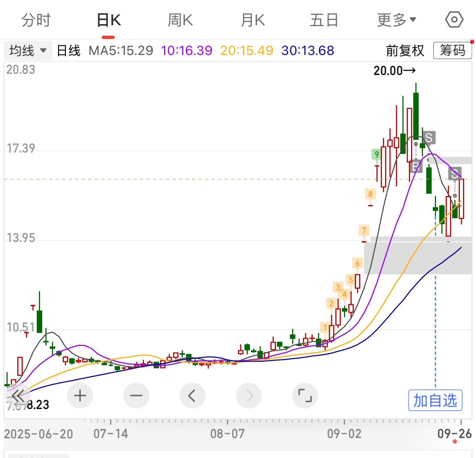Image resolution: width=476 pixels, height=458 pixels.
Task: Tap the number 9 sequence marker
Action: 376,155
